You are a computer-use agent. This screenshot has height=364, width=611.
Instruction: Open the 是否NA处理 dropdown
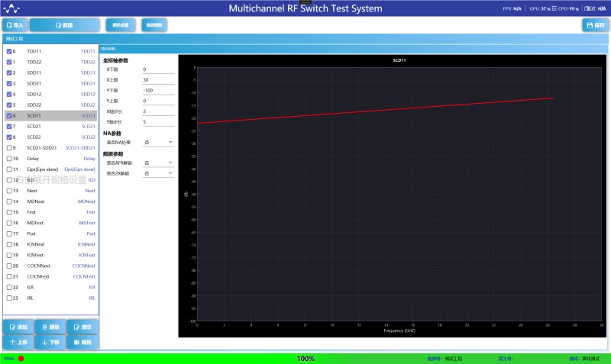[x=159, y=143]
